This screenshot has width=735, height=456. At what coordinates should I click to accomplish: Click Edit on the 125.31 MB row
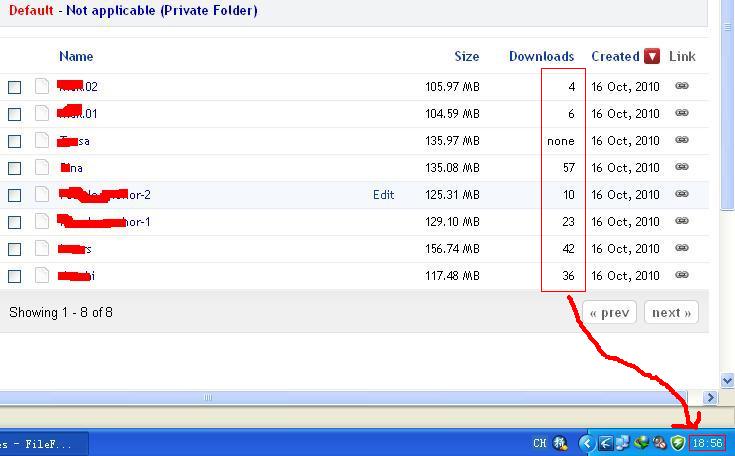pyautogui.click(x=383, y=194)
